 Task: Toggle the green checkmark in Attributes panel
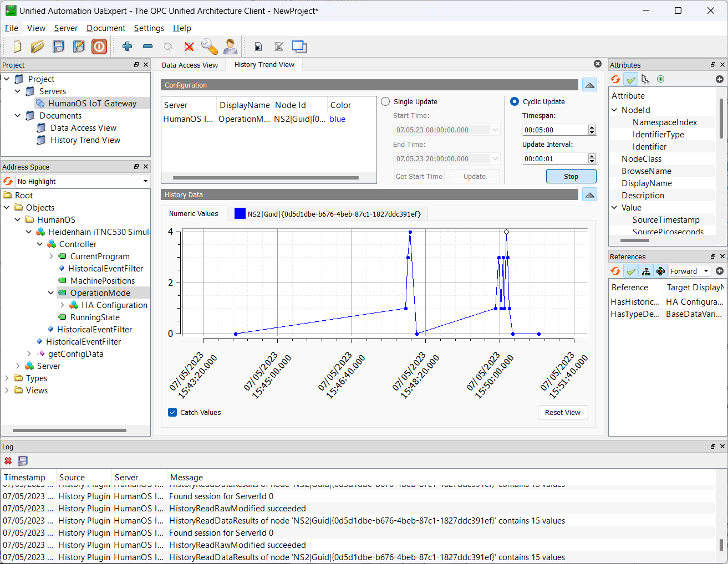point(630,79)
